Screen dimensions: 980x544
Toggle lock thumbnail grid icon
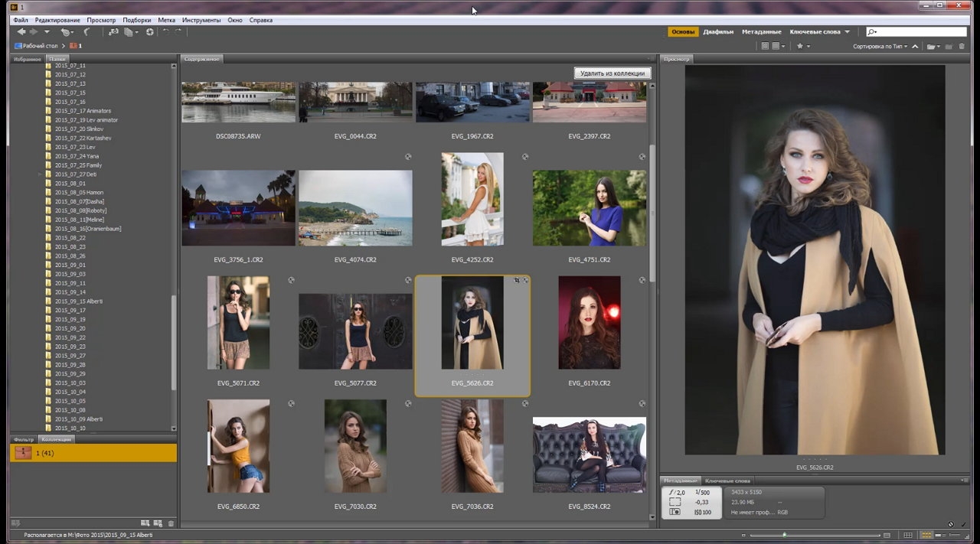(909, 535)
